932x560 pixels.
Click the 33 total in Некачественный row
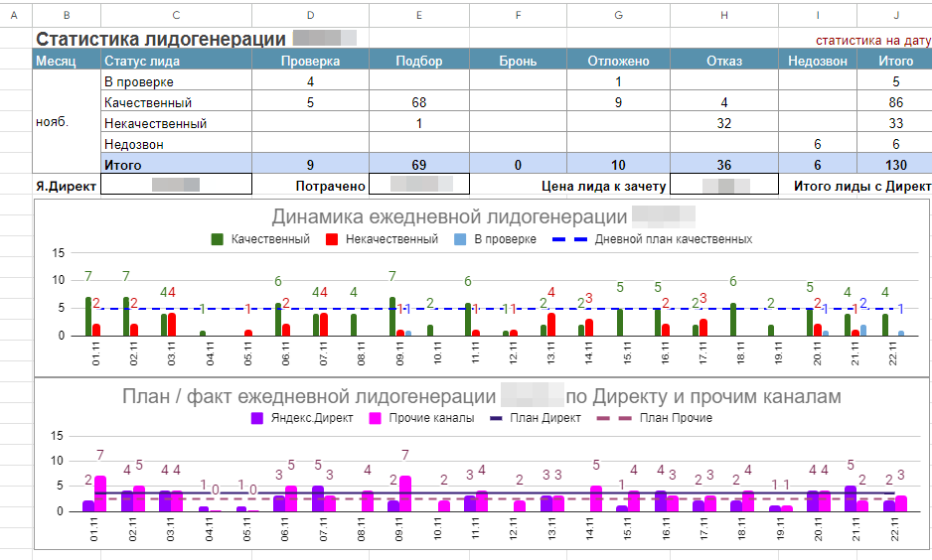tap(894, 122)
